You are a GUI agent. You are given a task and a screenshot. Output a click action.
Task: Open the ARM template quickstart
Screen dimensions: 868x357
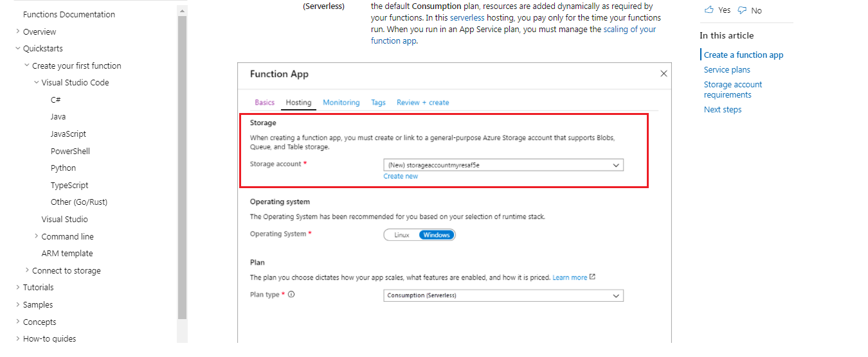68,254
